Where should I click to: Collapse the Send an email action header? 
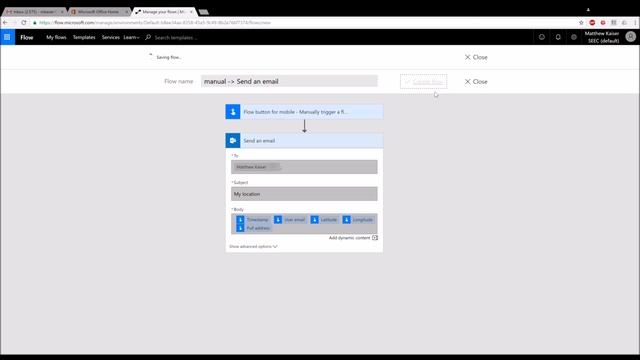click(x=304, y=140)
